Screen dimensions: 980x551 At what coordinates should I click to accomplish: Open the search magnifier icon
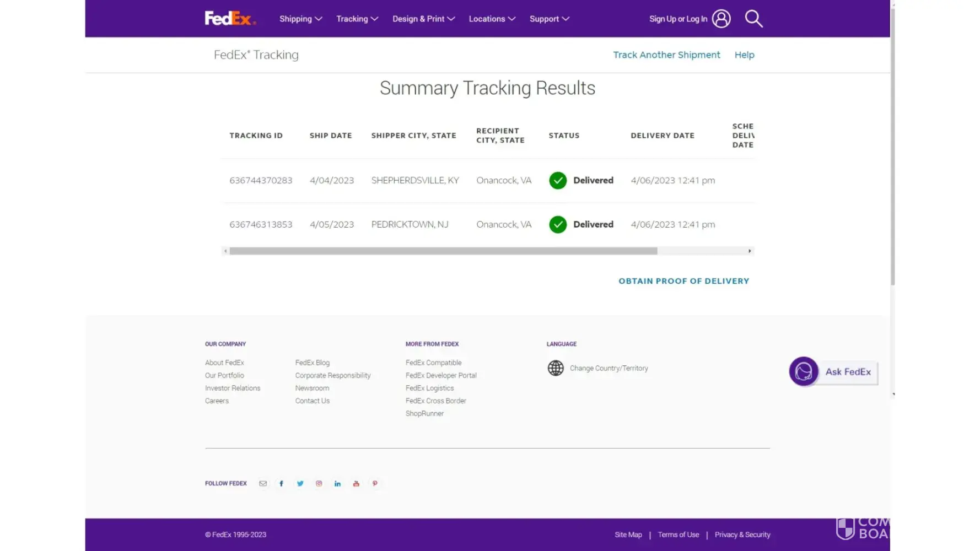tap(753, 19)
